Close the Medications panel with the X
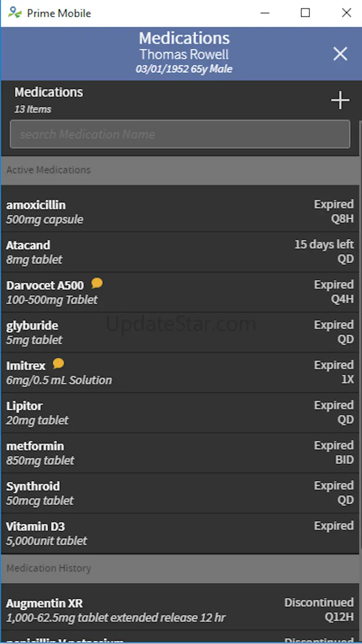362x644 pixels. point(340,54)
